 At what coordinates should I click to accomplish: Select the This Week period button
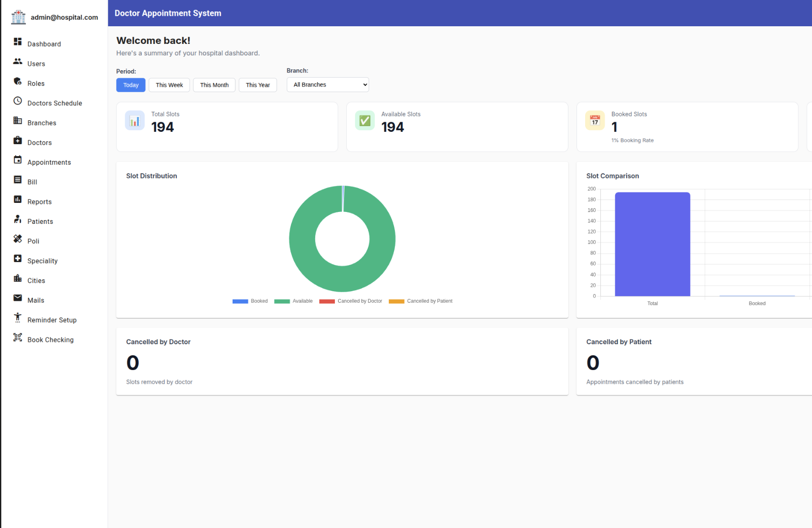[x=169, y=85]
